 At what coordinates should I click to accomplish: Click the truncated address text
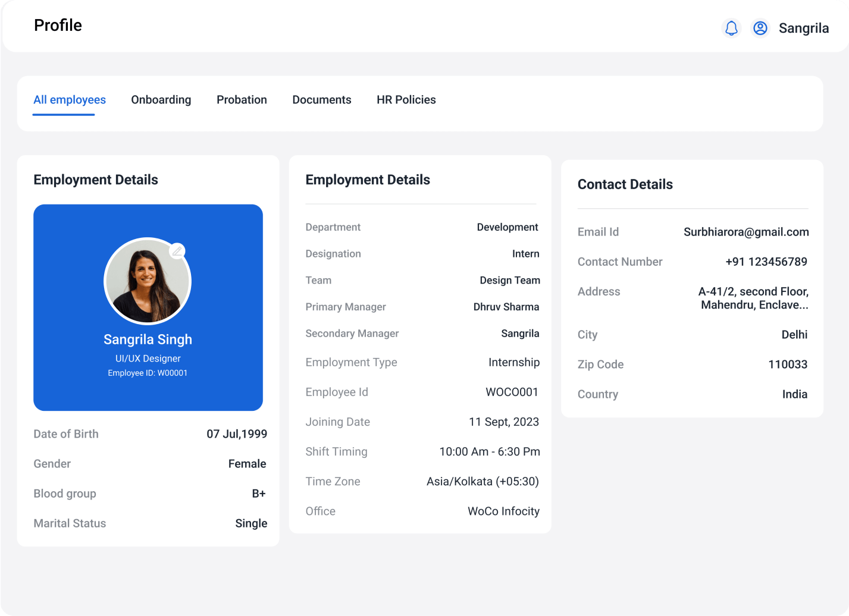click(x=753, y=298)
